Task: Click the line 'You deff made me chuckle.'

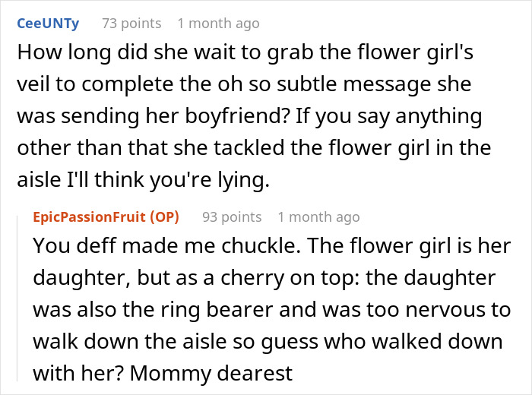Action: point(272,246)
